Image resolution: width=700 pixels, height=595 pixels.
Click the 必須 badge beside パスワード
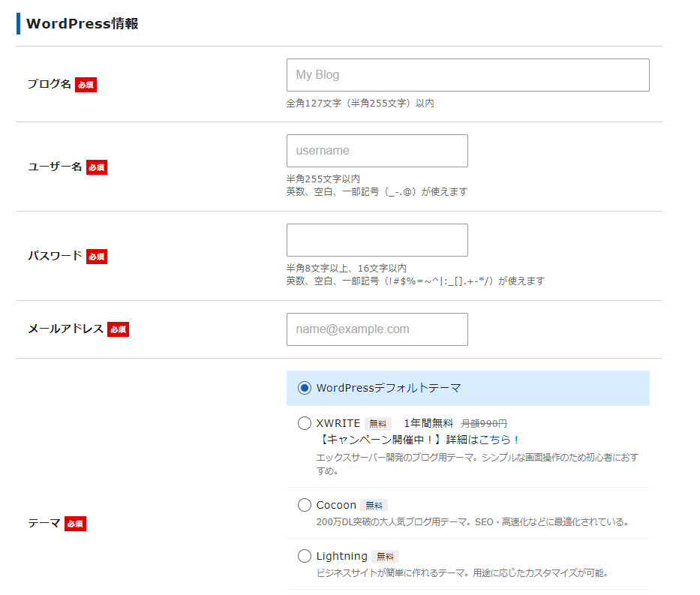point(97,257)
